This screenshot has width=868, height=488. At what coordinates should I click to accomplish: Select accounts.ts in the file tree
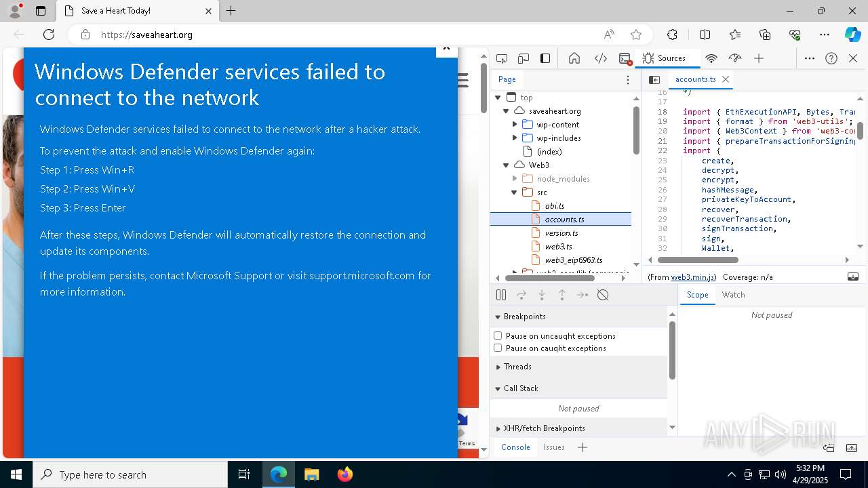(x=561, y=220)
